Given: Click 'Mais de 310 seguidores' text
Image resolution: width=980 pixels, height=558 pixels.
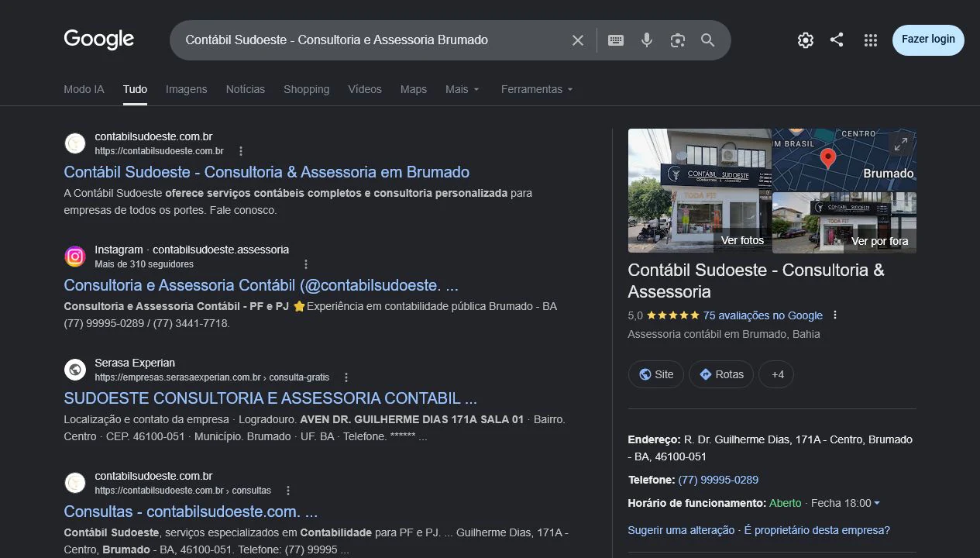Looking at the screenshot, I should coord(144,264).
